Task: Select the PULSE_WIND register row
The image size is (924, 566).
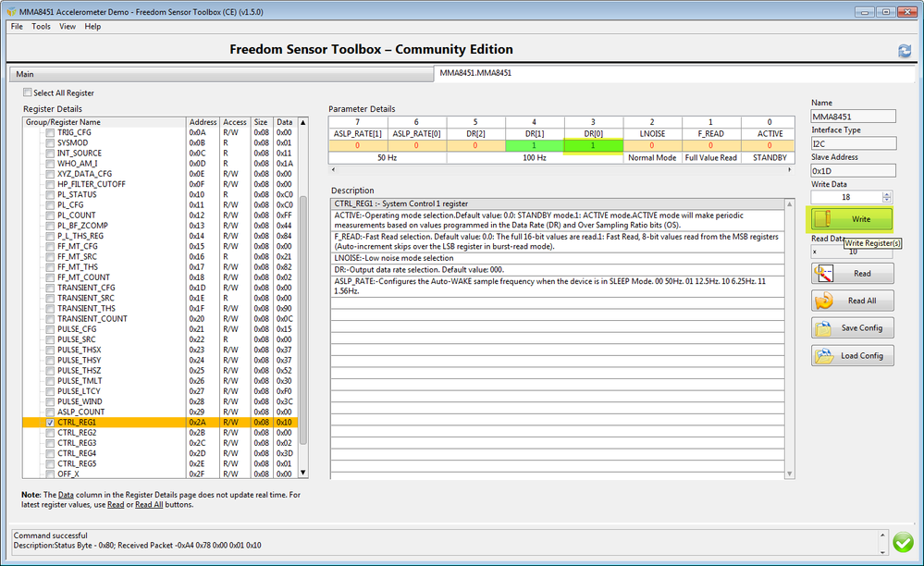Action: 160,401
